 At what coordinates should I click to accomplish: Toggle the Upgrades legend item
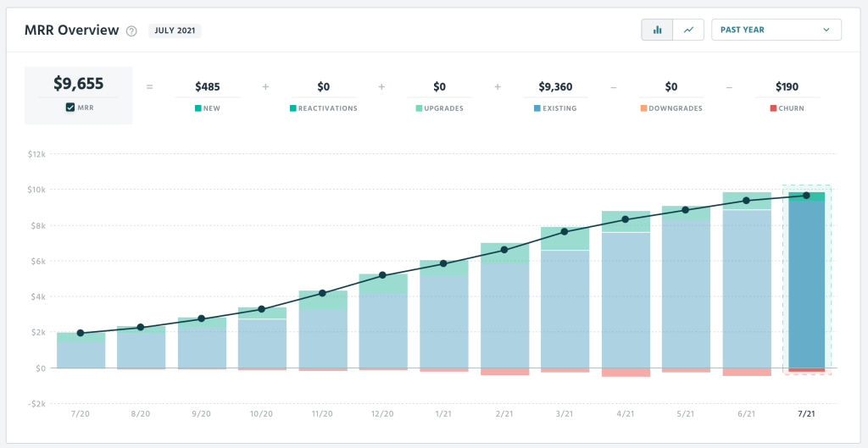pos(439,108)
